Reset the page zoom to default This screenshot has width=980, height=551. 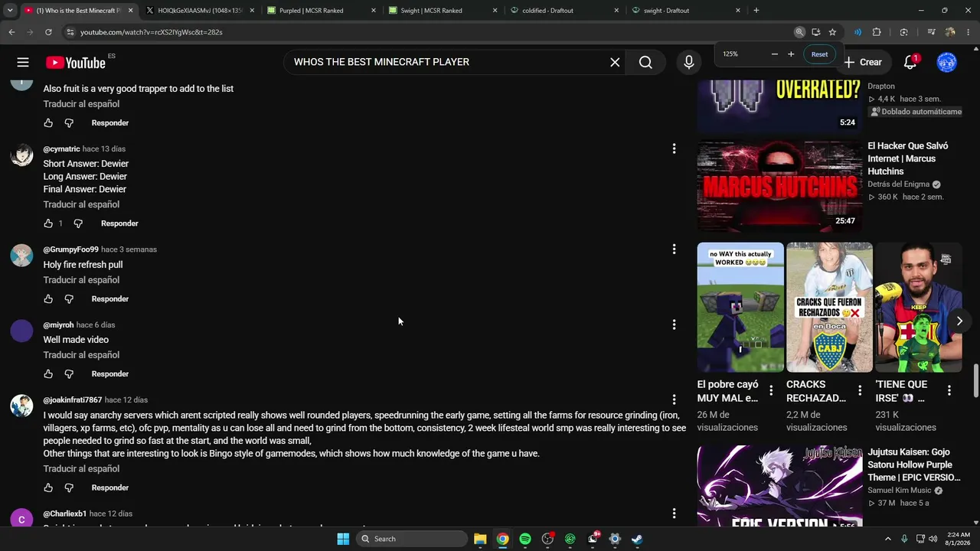(819, 54)
